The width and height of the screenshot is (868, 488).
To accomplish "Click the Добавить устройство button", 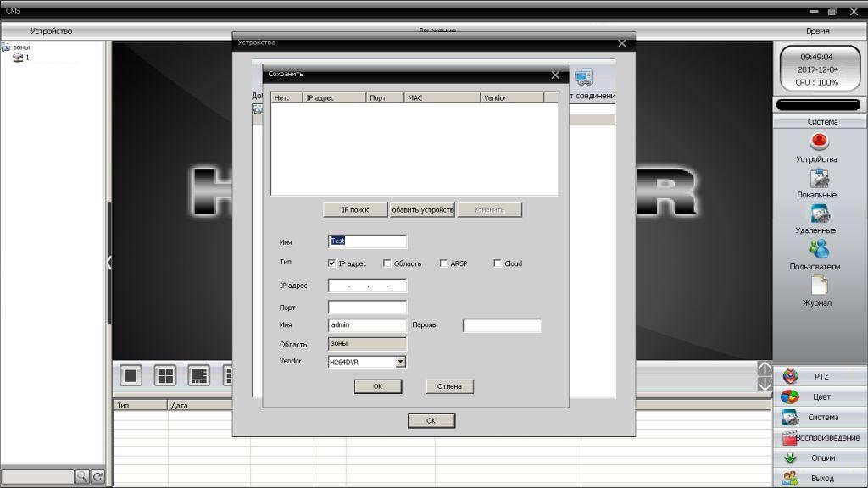I will point(422,210).
